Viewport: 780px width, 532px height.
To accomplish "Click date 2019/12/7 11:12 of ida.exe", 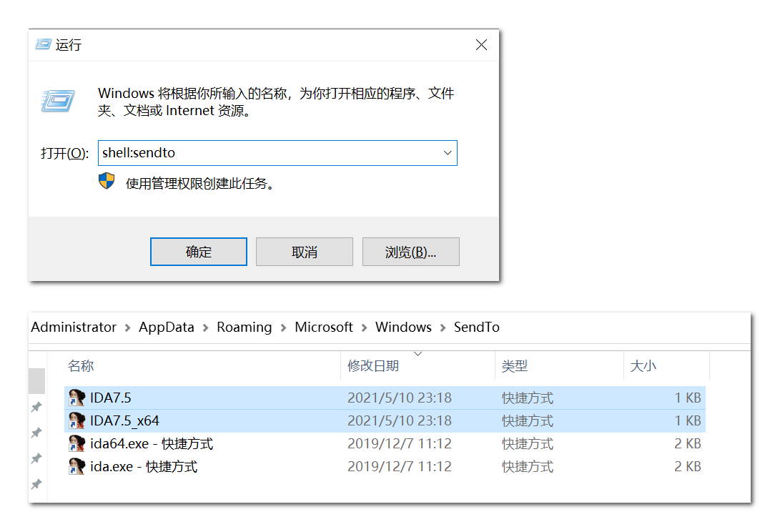I will click(x=400, y=466).
